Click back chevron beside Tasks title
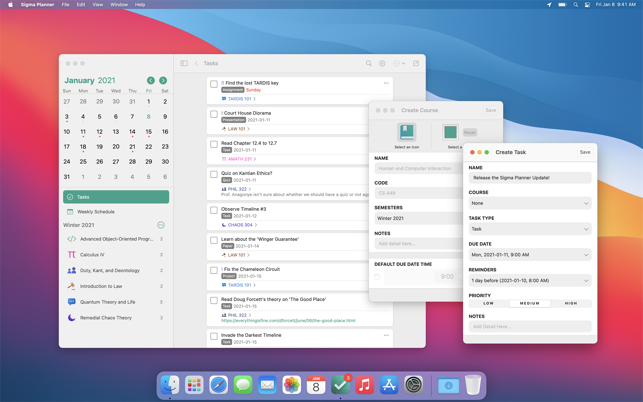The height and width of the screenshot is (402, 643). point(196,63)
